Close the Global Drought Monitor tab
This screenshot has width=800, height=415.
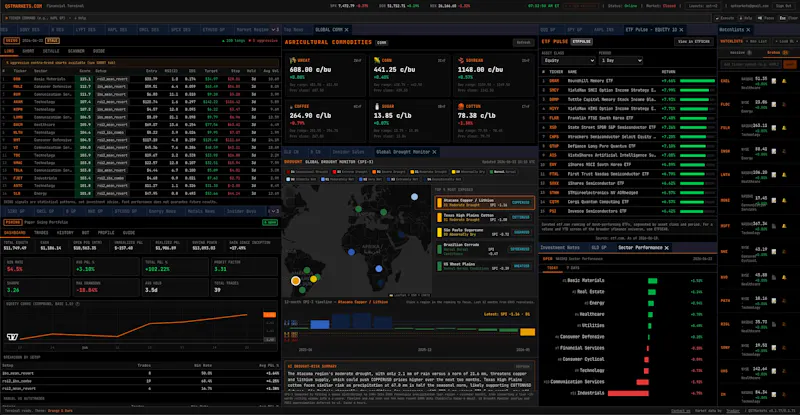tap(434, 152)
